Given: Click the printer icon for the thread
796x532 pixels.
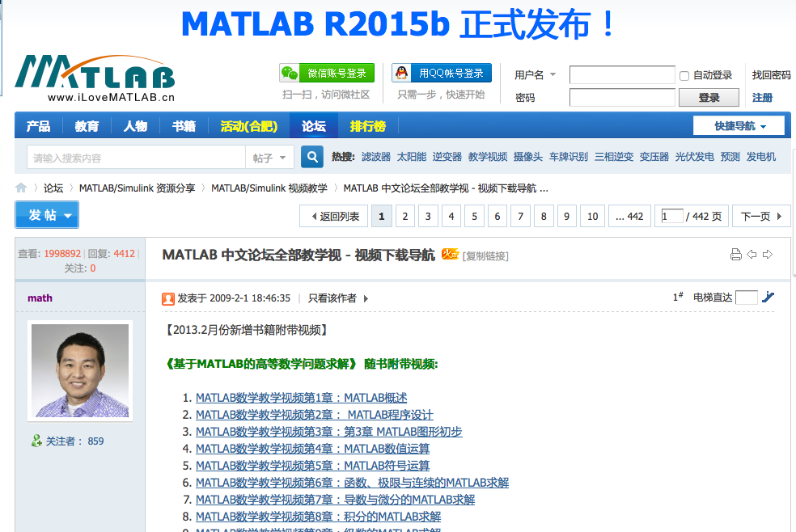Looking at the screenshot, I should coord(735,255).
